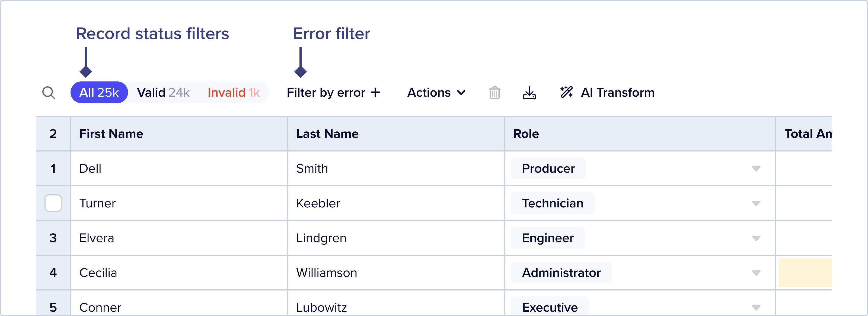Viewport: 868px width, 316px height.
Task: Click the Role column header
Action: pos(526,134)
